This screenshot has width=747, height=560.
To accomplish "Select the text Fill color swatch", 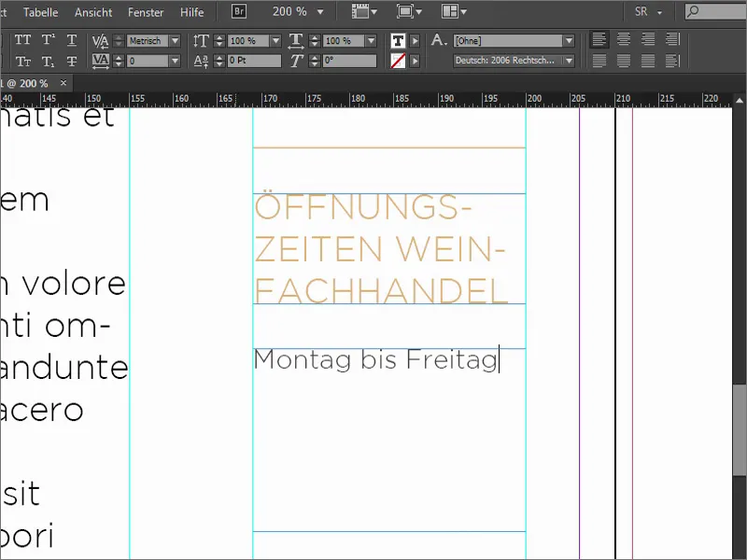I will coord(398,41).
